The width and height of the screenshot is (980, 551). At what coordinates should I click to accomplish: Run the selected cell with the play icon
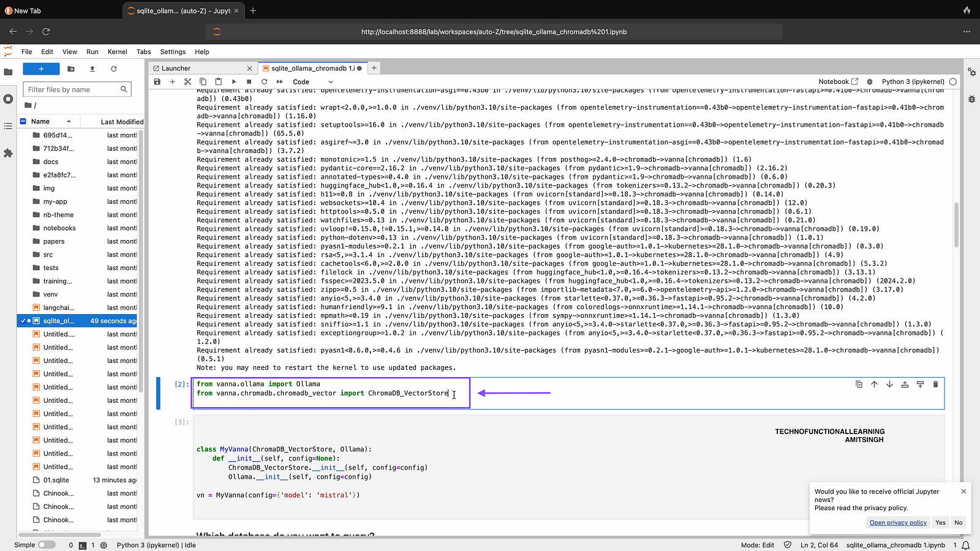pos(234,81)
